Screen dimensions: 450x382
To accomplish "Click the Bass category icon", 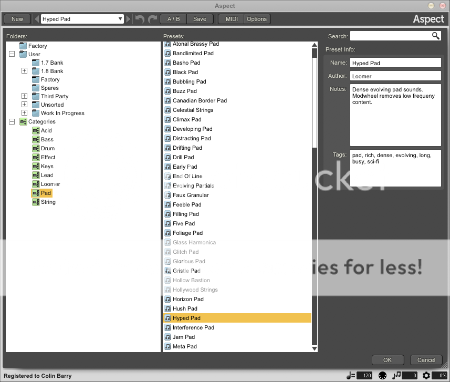I will (x=36, y=139).
